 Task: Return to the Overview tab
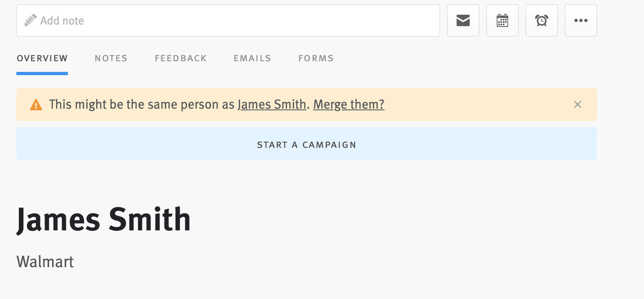click(42, 58)
